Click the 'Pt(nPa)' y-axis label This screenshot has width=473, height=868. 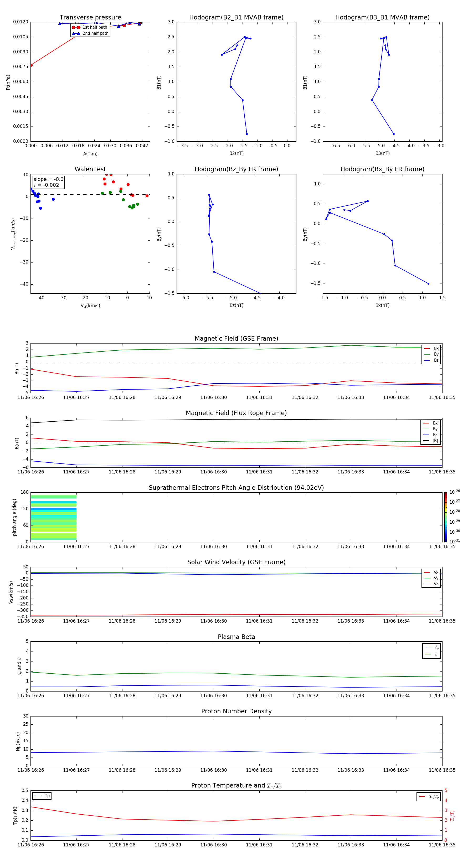(x=8, y=82)
